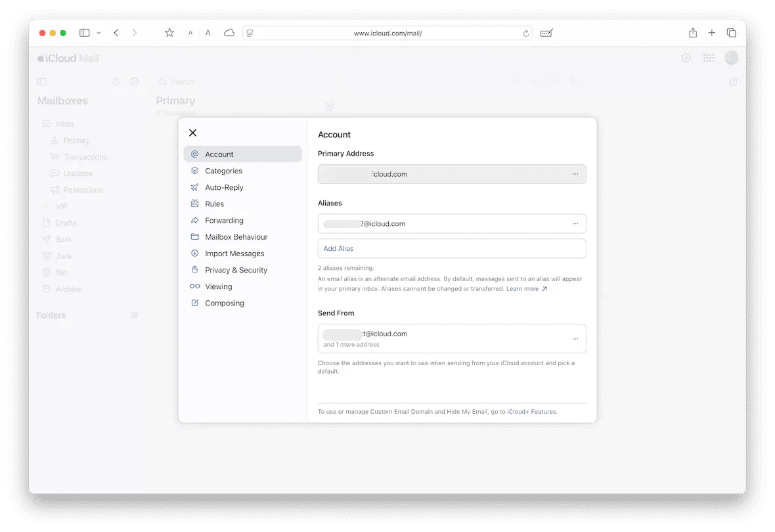Click the bookmark star icon in the toolbar
Image resolution: width=775 pixels, height=532 pixels.
169,33
